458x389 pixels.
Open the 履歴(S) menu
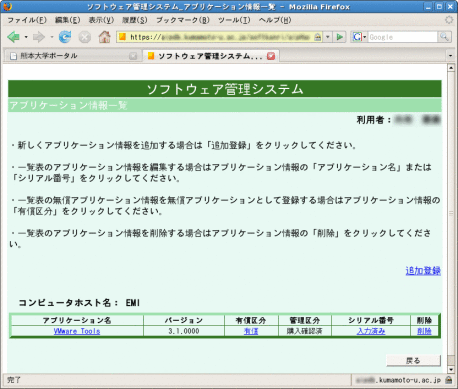point(134,20)
